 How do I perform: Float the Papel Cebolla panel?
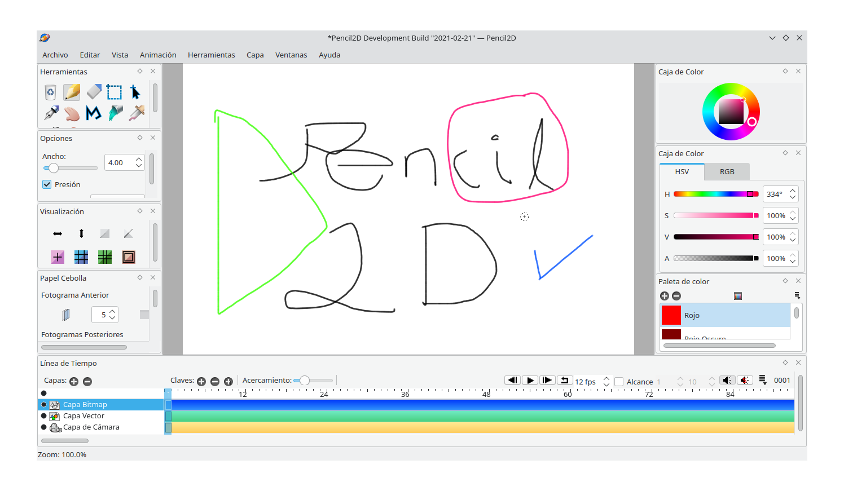(140, 278)
